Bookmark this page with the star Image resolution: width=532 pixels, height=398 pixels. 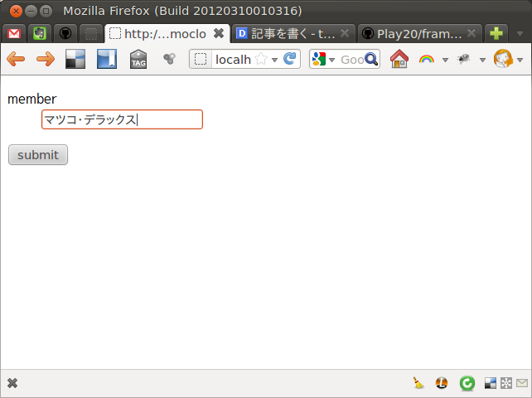coord(261,59)
